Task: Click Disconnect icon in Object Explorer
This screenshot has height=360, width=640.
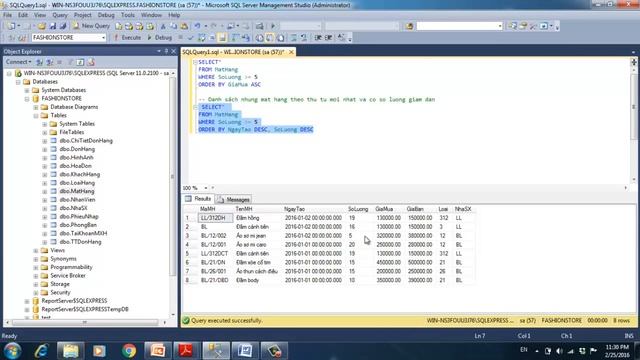Action: coord(49,62)
